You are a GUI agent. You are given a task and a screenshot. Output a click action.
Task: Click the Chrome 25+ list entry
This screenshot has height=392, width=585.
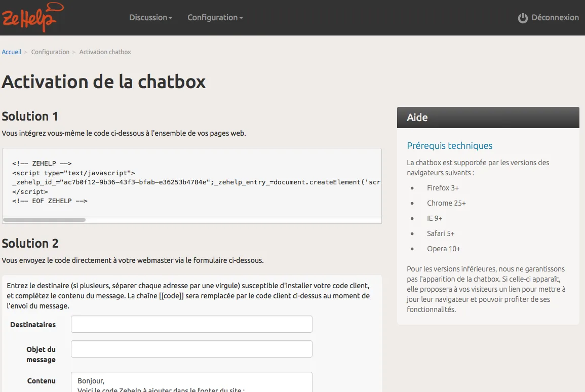[x=446, y=203]
